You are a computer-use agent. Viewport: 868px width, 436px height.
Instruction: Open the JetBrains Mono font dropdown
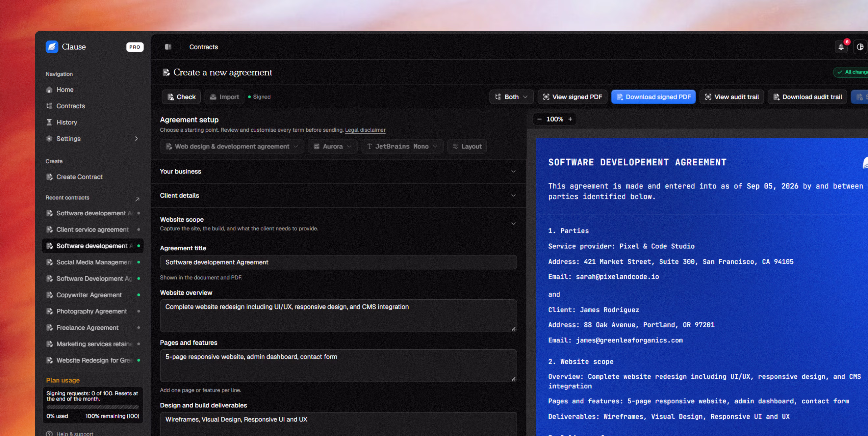tap(402, 146)
